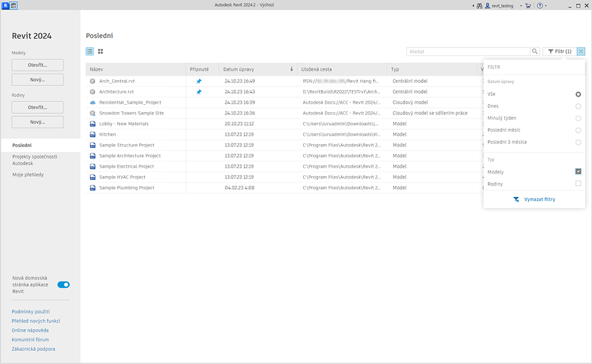Open the binoculars search icon in title bar

[x=479, y=6]
